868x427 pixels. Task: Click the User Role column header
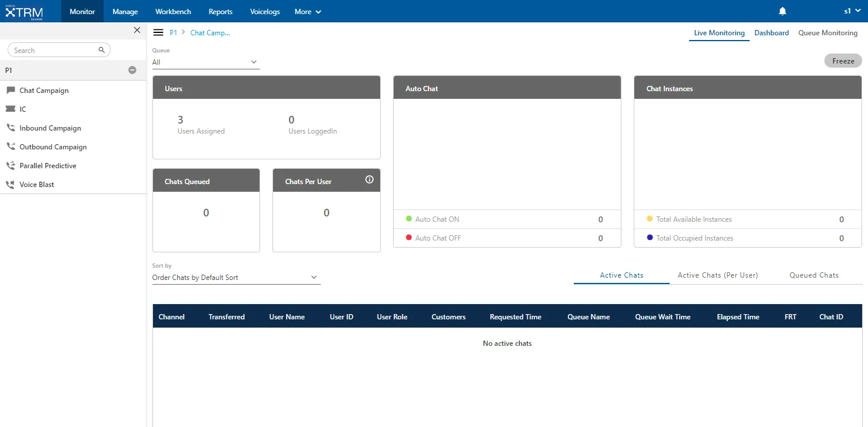392,316
